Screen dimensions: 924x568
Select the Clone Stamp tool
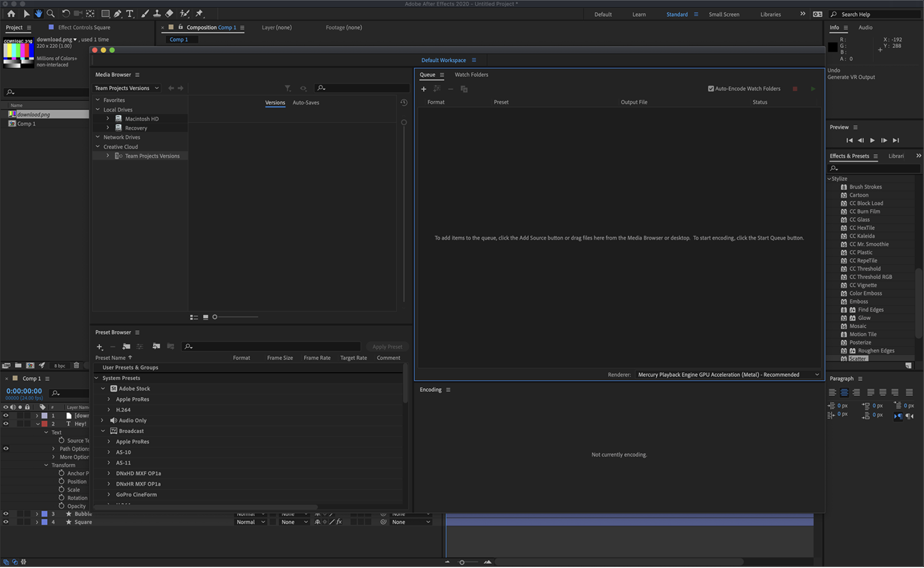[157, 14]
